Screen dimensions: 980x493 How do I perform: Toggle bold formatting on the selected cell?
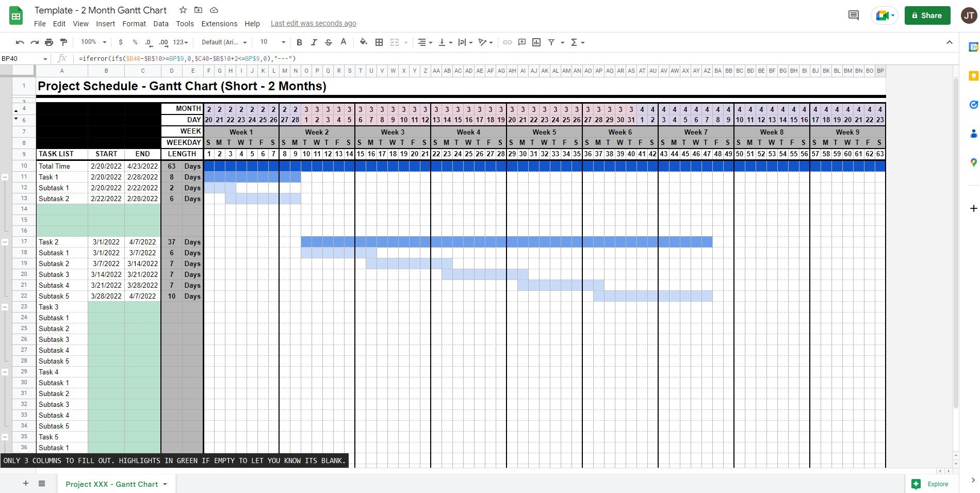299,42
